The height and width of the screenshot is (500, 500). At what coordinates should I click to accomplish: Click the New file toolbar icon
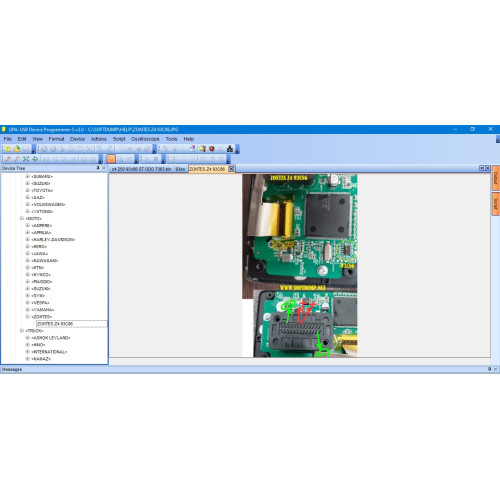8,149
